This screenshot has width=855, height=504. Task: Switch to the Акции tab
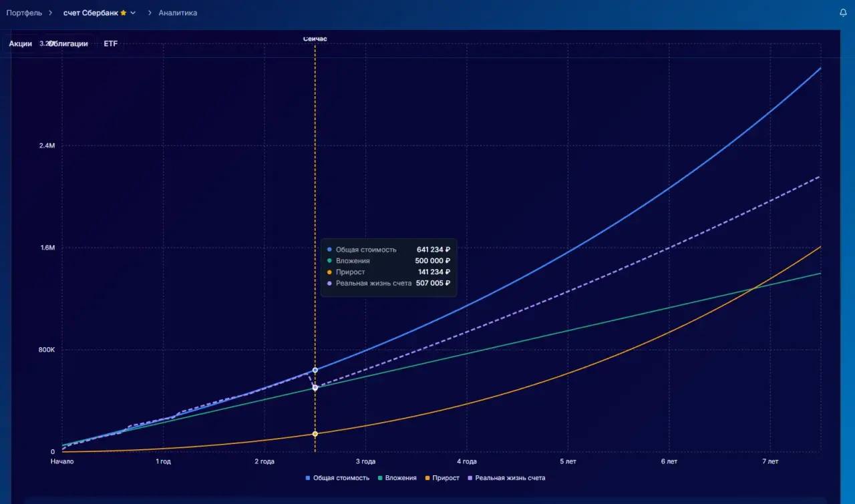pyautogui.click(x=21, y=43)
